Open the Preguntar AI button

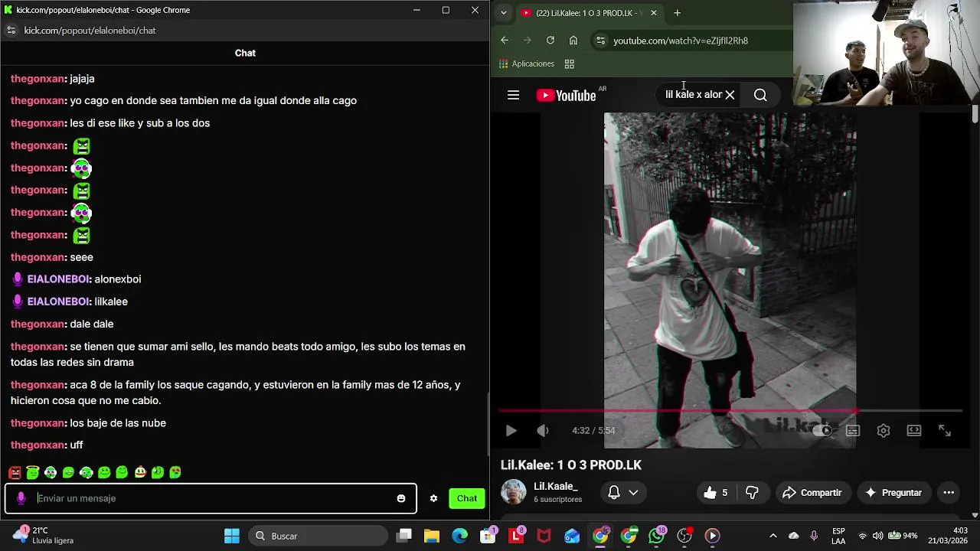pyautogui.click(x=893, y=493)
